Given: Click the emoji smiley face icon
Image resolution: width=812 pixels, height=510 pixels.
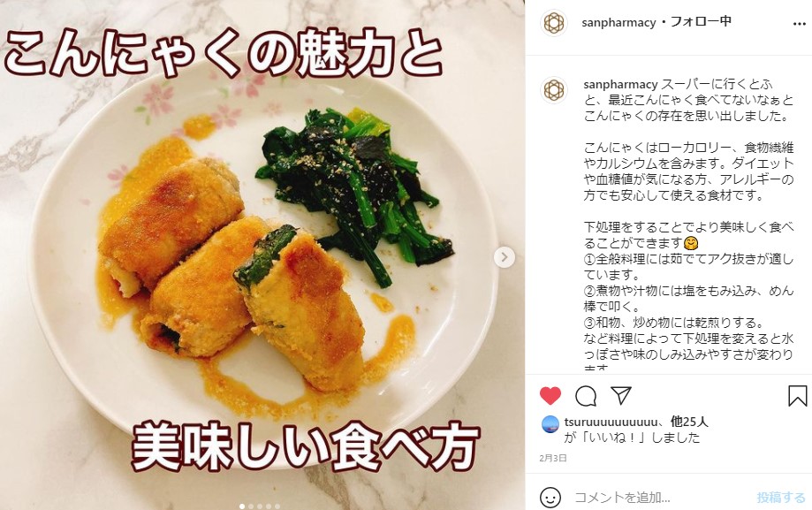Looking at the screenshot, I should (550, 497).
